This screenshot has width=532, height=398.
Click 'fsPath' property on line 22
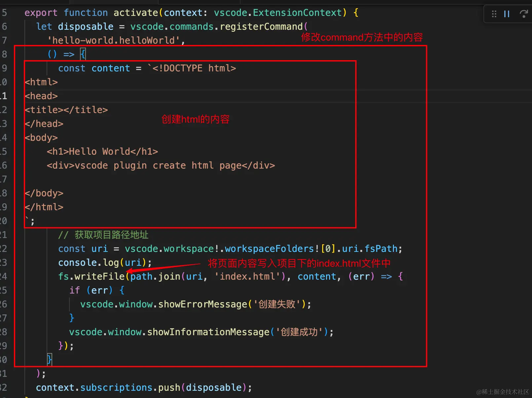[381, 249]
